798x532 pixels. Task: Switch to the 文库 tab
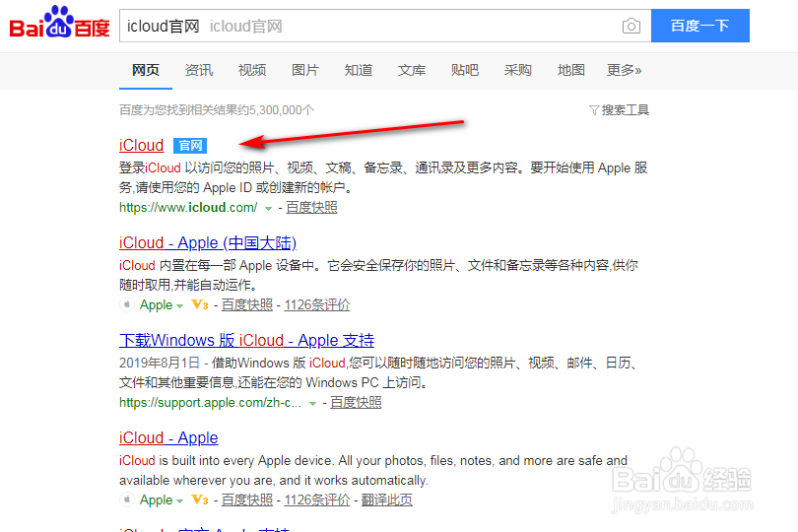click(412, 70)
